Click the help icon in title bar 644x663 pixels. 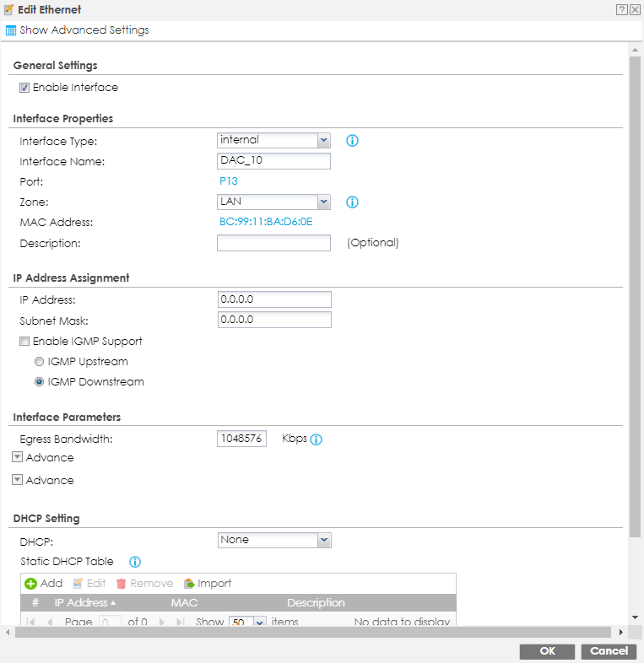pyautogui.click(x=621, y=9)
